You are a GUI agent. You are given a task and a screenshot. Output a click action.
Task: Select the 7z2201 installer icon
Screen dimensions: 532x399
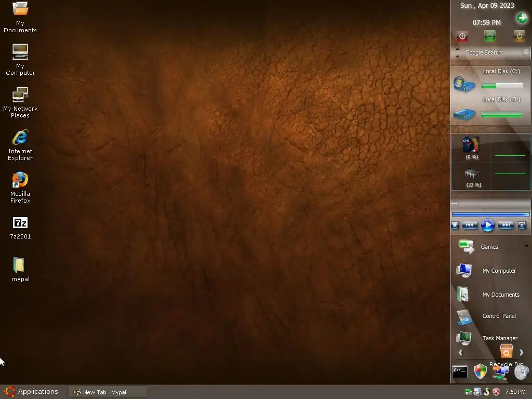pyautogui.click(x=20, y=228)
